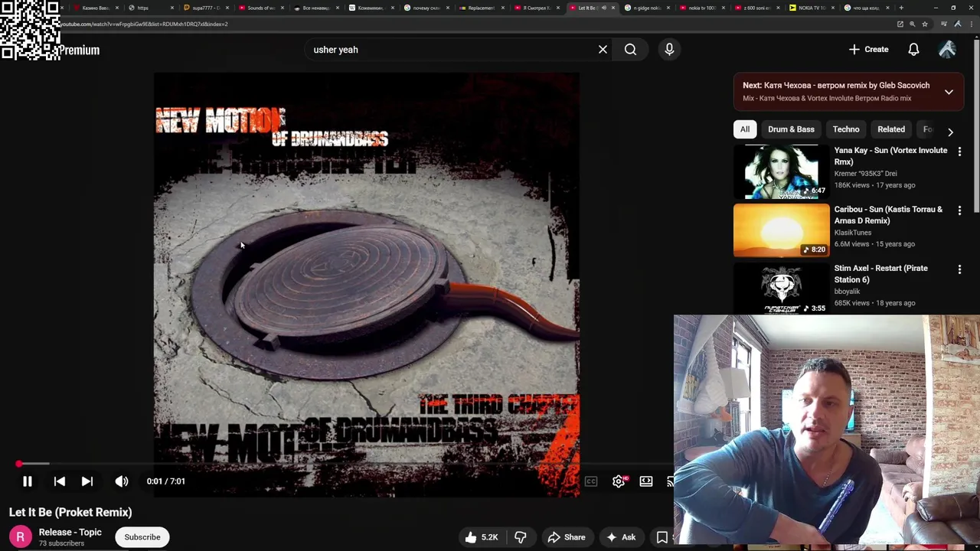Subscribe to Release - Topic
The height and width of the screenshot is (551, 980).
click(142, 537)
